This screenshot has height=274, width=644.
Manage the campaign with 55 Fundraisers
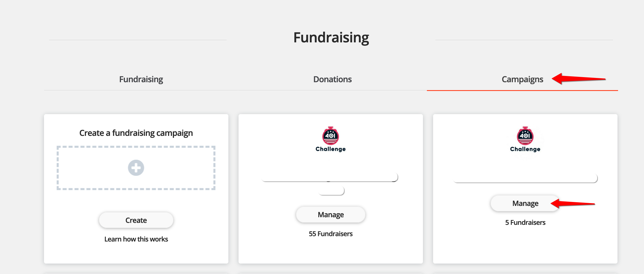[x=330, y=215]
